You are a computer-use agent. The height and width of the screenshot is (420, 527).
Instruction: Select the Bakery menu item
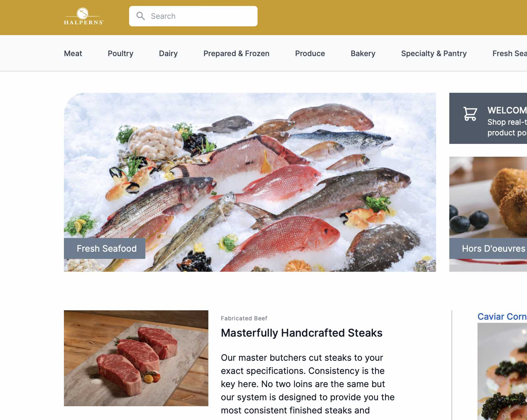363,54
